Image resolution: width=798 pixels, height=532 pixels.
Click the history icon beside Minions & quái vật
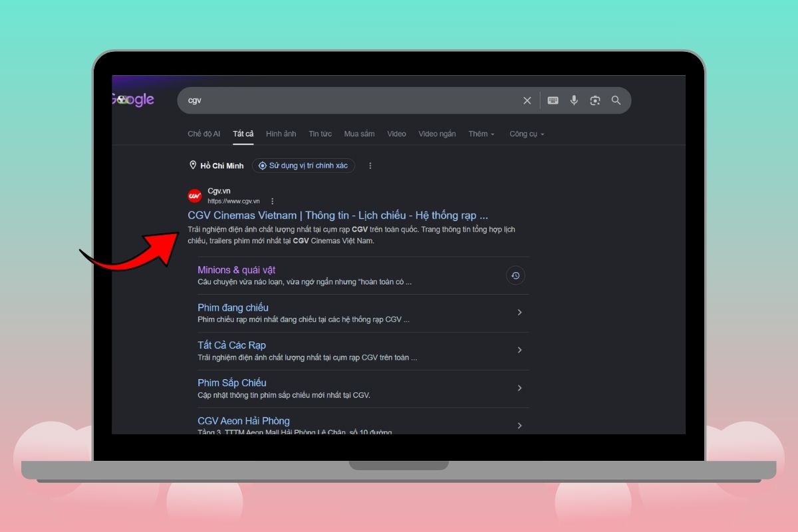515,275
